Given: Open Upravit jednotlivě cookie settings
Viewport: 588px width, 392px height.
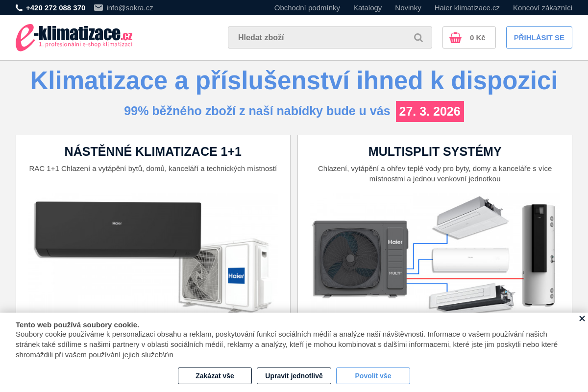Looking at the screenshot, I should pyautogui.click(x=294, y=376).
